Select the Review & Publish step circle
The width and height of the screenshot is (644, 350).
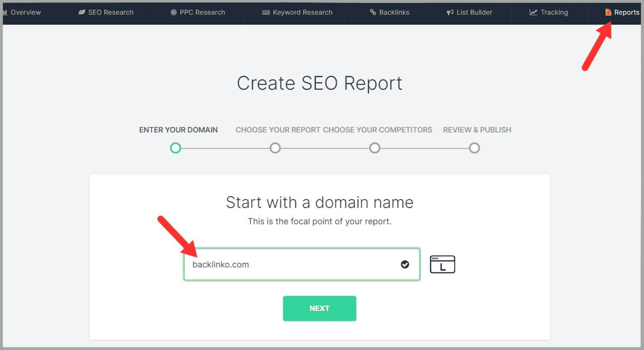click(x=475, y=148)
